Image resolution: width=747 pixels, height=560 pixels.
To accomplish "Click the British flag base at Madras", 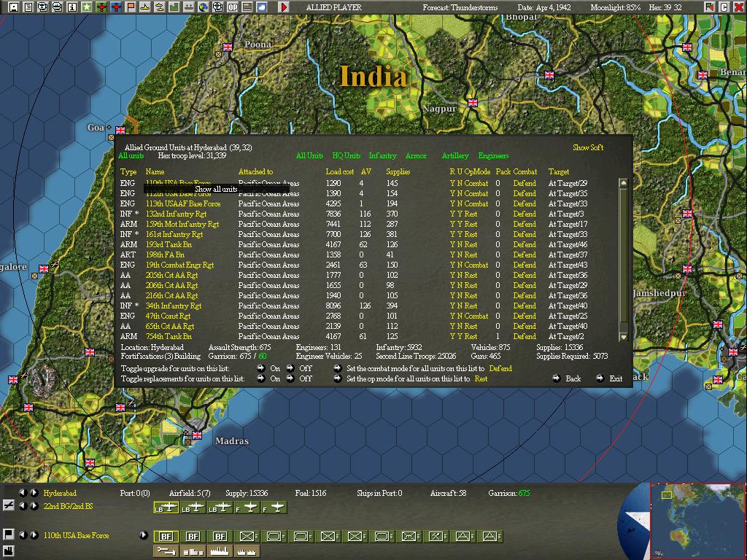I will click(x=197, y=435).
